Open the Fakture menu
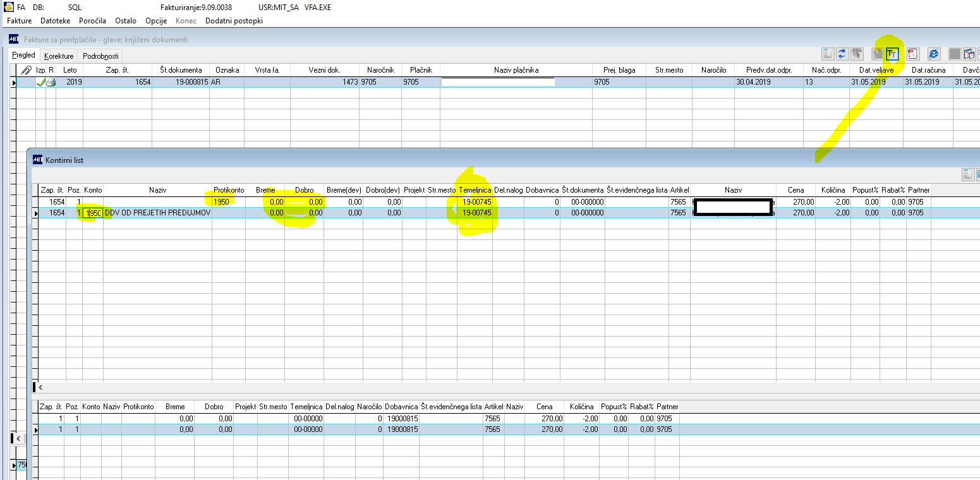 (19, 21)
